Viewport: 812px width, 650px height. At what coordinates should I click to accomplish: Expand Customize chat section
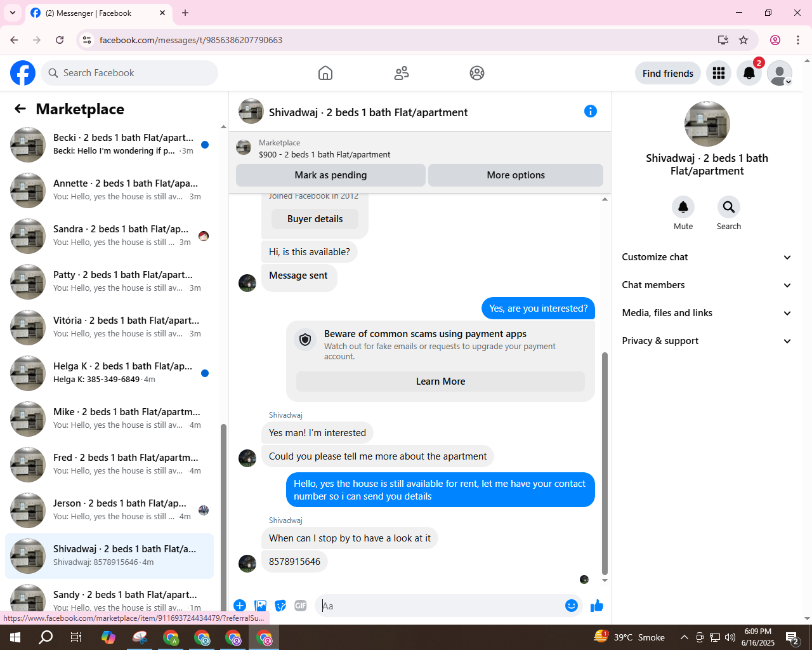(x=707, y=257)
